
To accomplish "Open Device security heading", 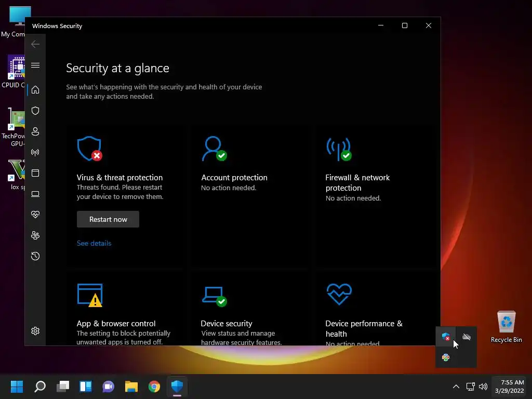I will (x=227, y=323).
